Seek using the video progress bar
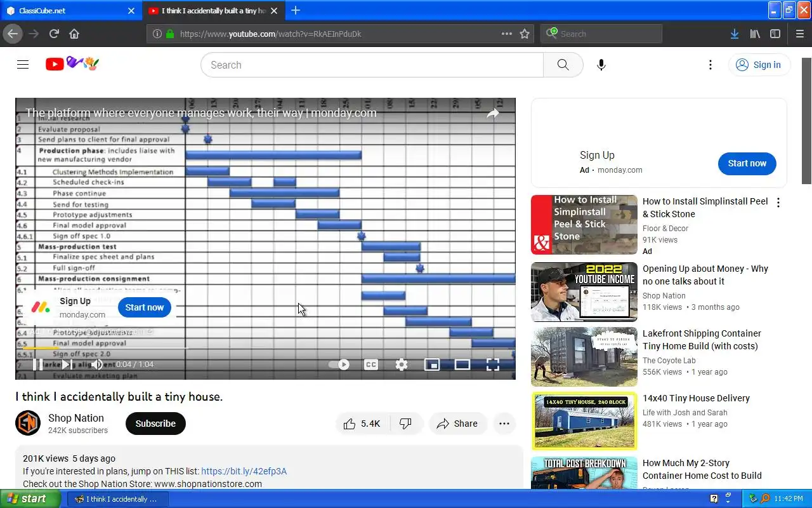This screenshot has height=508, width=812. [265, 348]
